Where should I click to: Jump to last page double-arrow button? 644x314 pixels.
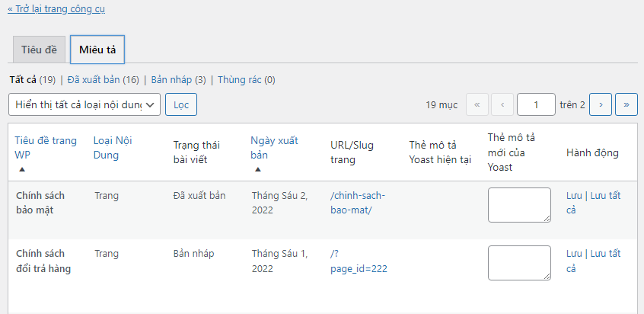[626, 104]
